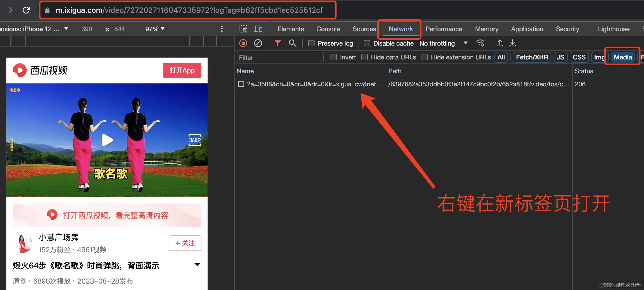Open the iPhone 12 device dimensions dropdown
Image resolution: width=644 pixels, height=290 pixels.
[66, 29]
